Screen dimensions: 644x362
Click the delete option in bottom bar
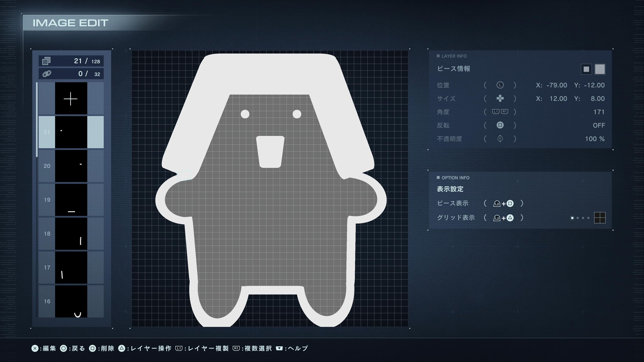pyautogui.click(x=102, y=348)
